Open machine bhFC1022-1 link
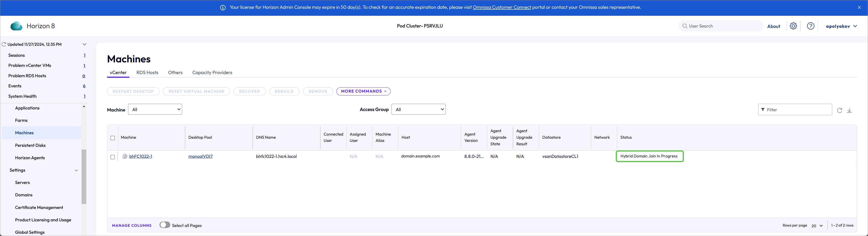Screen dimensions: 868x236 pyautogui.click(x=140, y=156)
